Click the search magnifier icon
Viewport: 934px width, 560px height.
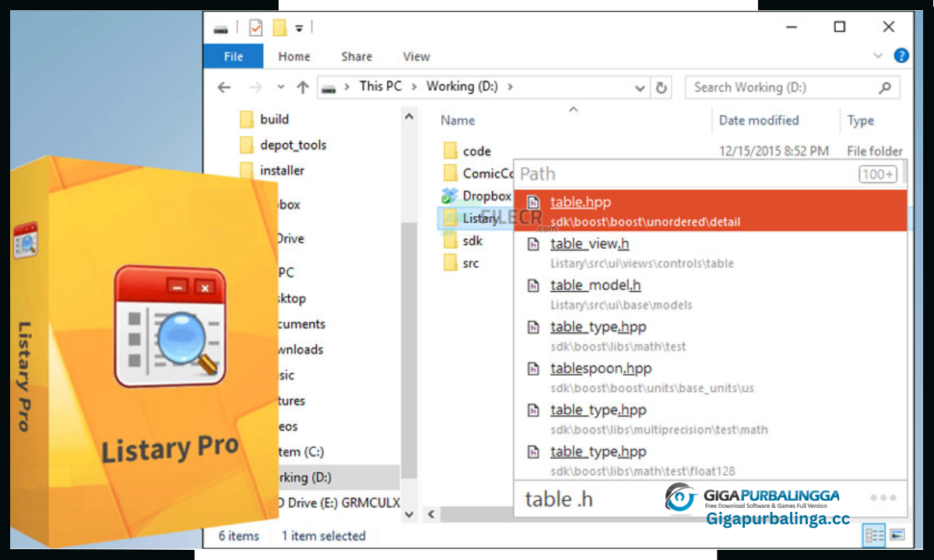click(885, 87)
